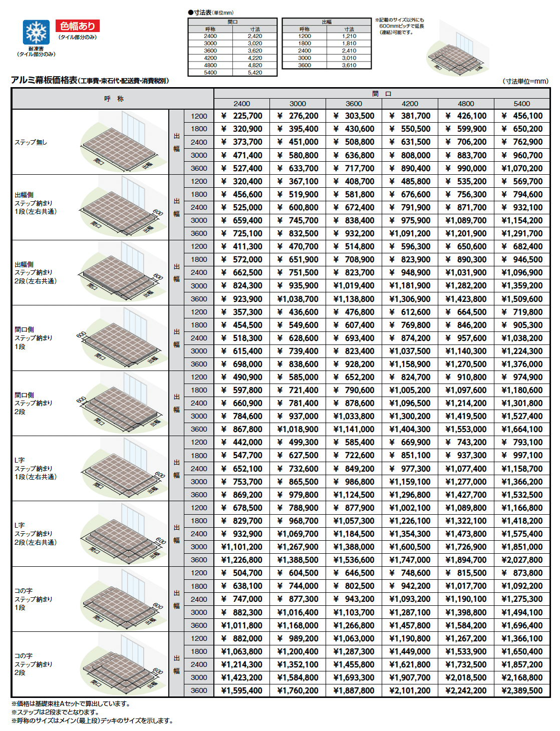Click the コの字ステップ納まり1段 deck illustration
The image size is (560, 731).
pyautogui.click(x=123, y=599)
